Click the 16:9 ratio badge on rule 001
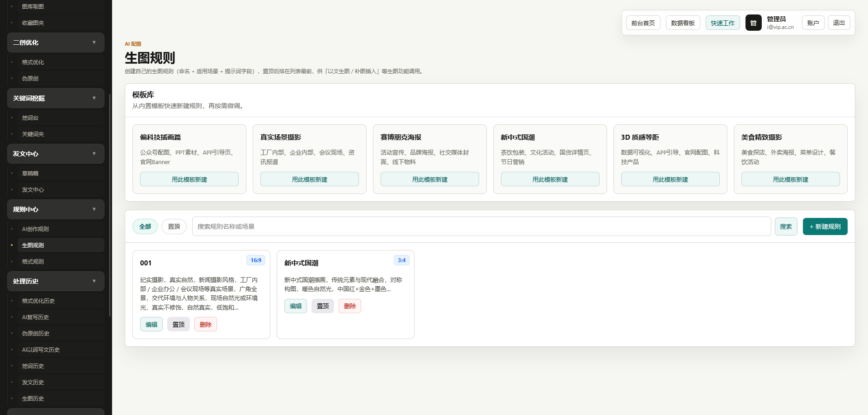This screenshot has width=868, height=415. pos(256,260)
